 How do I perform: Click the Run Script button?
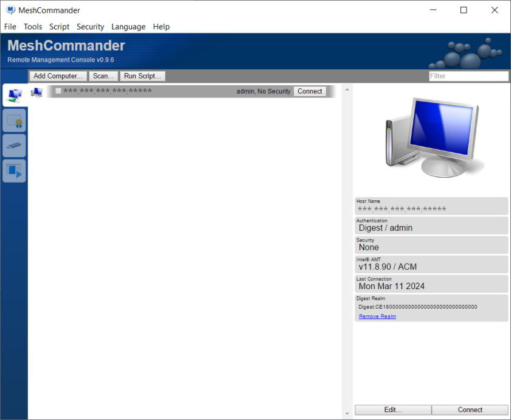click(142, 76)
